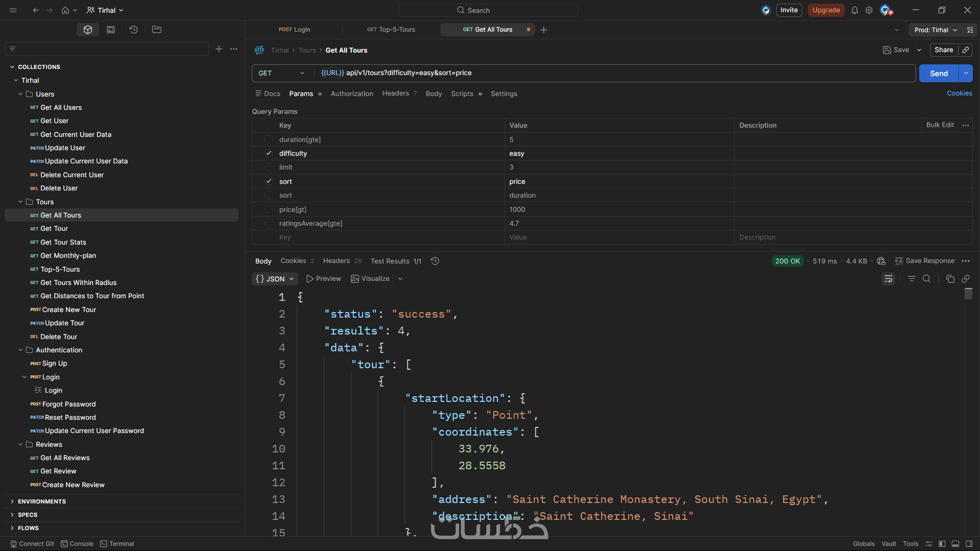Enable the limit param checkbox

pos(269,167)
